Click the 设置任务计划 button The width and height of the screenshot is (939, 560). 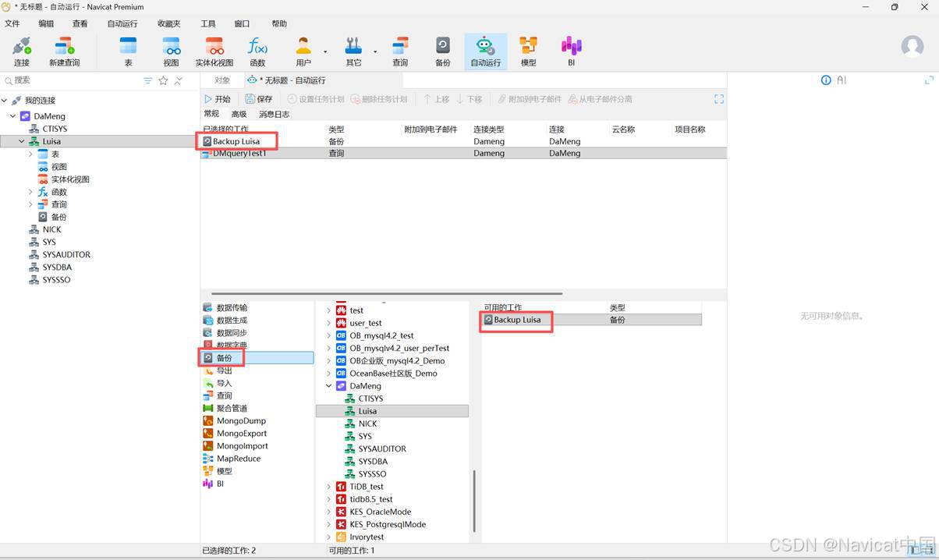pyautogui.click(x=315, y=99)
